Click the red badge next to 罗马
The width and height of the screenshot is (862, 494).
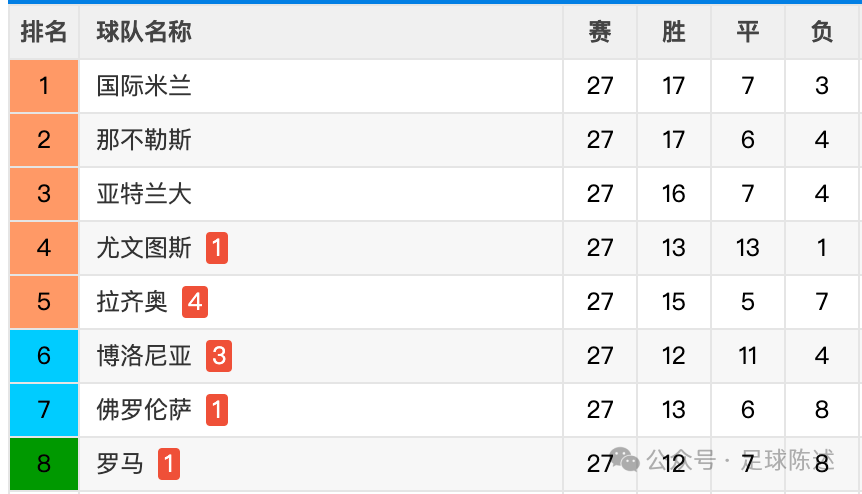(x=169, y=464)
